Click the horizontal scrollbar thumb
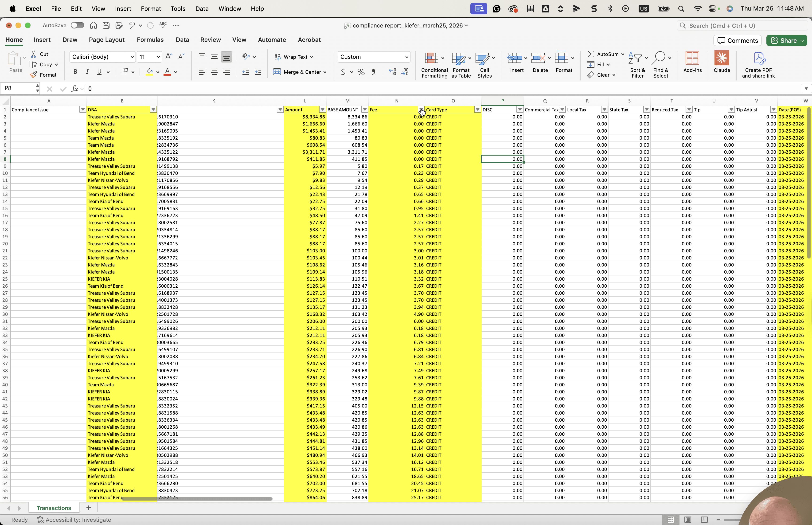 [197, 499]
